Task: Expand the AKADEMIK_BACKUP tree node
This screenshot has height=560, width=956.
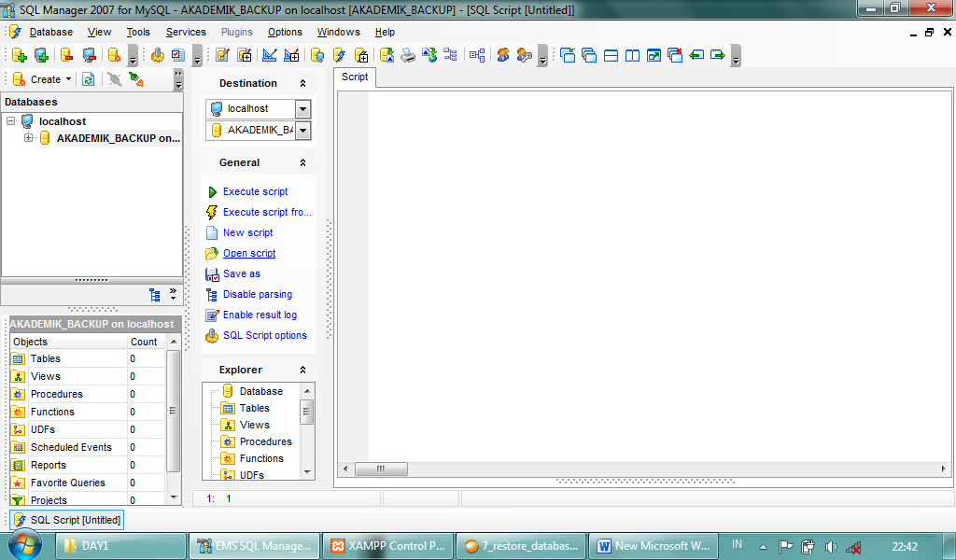Action: [x=28, y=138]
